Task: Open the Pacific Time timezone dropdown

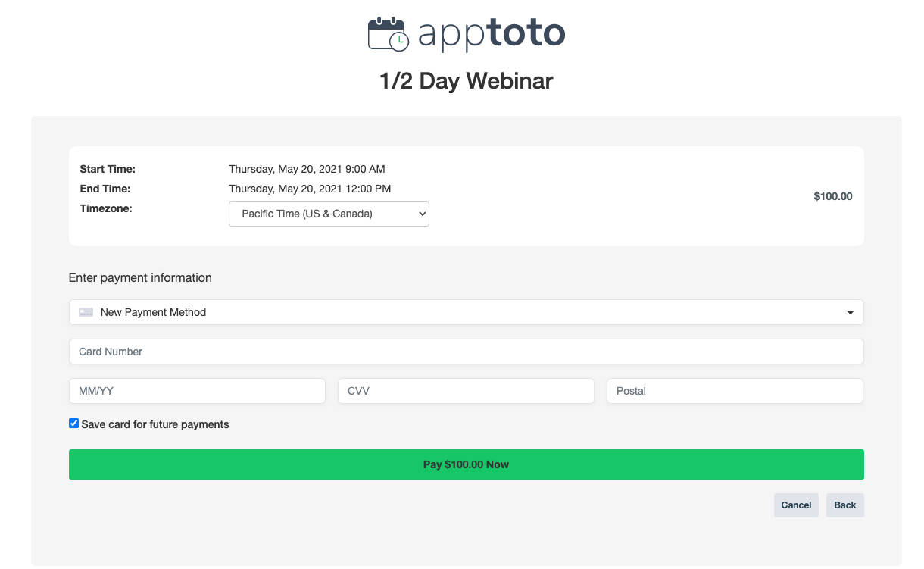Action: click(329, 214)
